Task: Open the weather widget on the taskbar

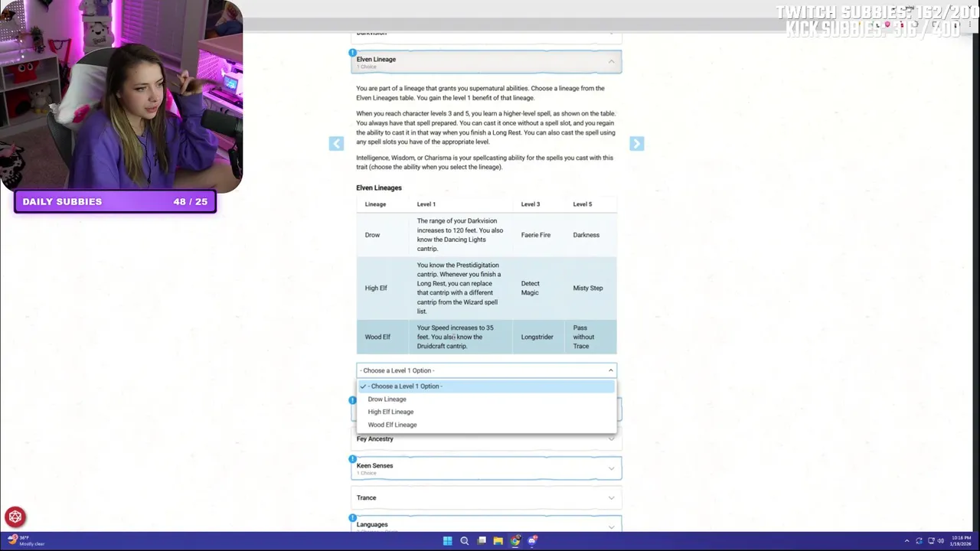Action: [x=24, y=541]
